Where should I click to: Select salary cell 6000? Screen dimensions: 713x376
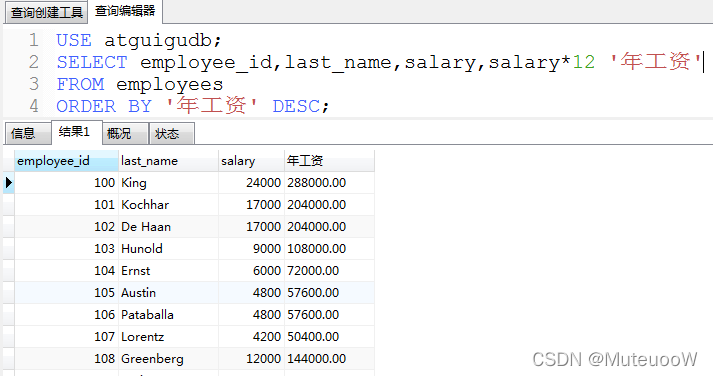(x=251, y=271)
